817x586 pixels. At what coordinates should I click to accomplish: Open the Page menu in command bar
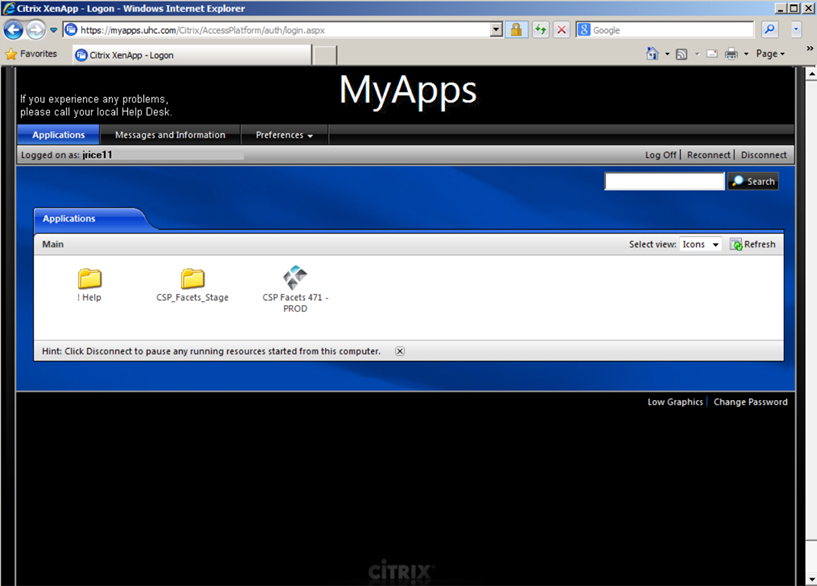tap(769, 54)
